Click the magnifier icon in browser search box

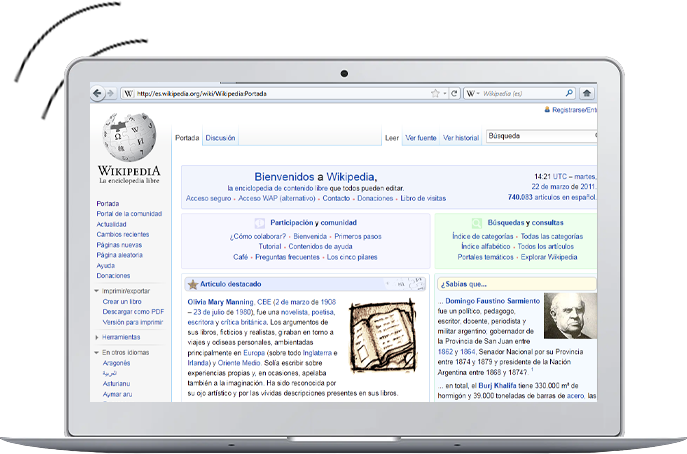click(x=569, y=93)
